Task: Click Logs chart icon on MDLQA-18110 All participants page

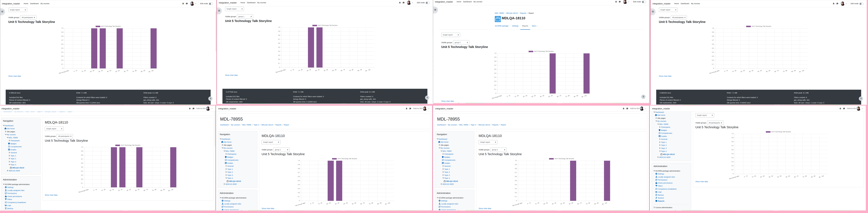Action: pyautogui.click(x=6, y=205)
